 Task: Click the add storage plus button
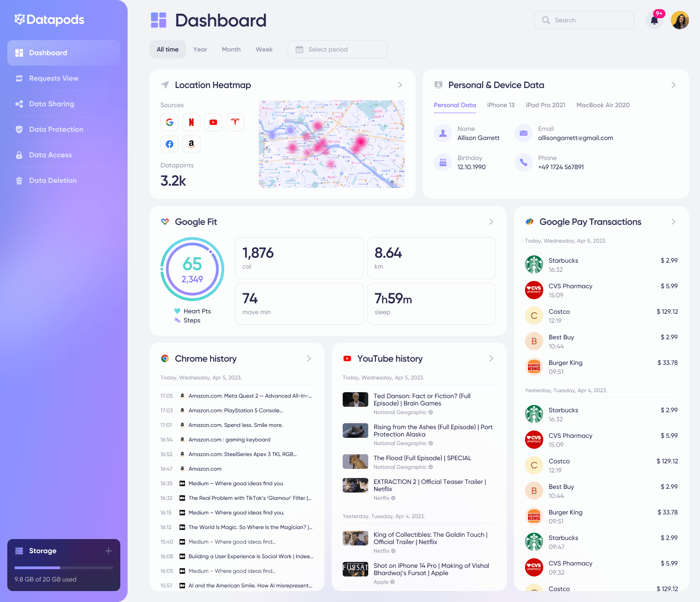point(108,551)
